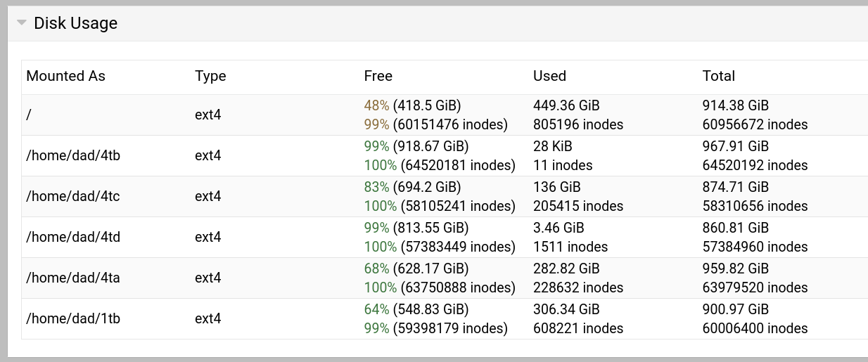Click the 3.46 GiB used value
The width and height of the screenshot is (868, 362).
point(559,228)
